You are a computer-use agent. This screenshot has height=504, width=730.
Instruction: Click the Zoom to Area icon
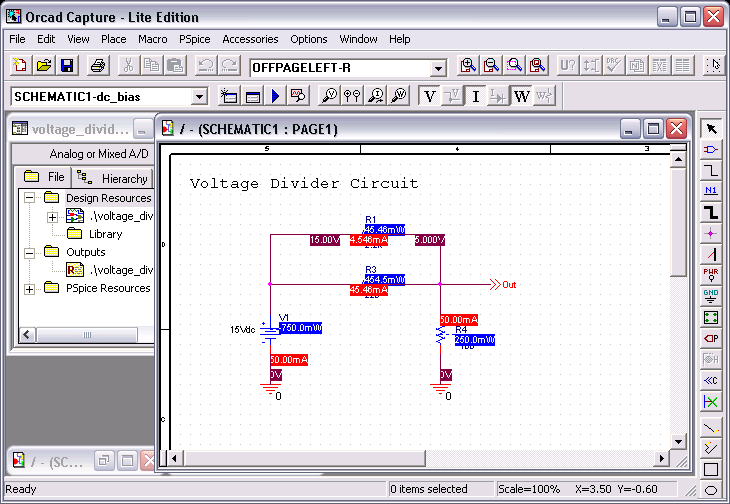tap(514, 66)
